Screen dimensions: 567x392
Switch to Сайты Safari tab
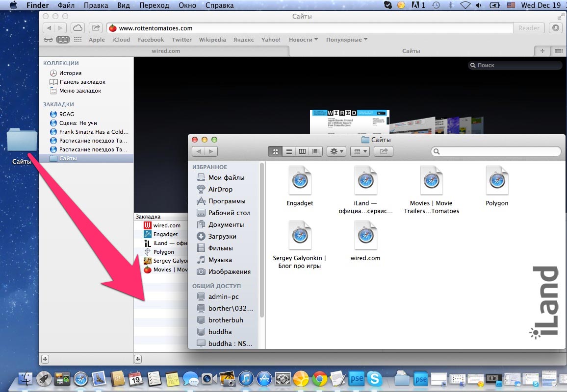pyautogui.click(x=411, y=51)
